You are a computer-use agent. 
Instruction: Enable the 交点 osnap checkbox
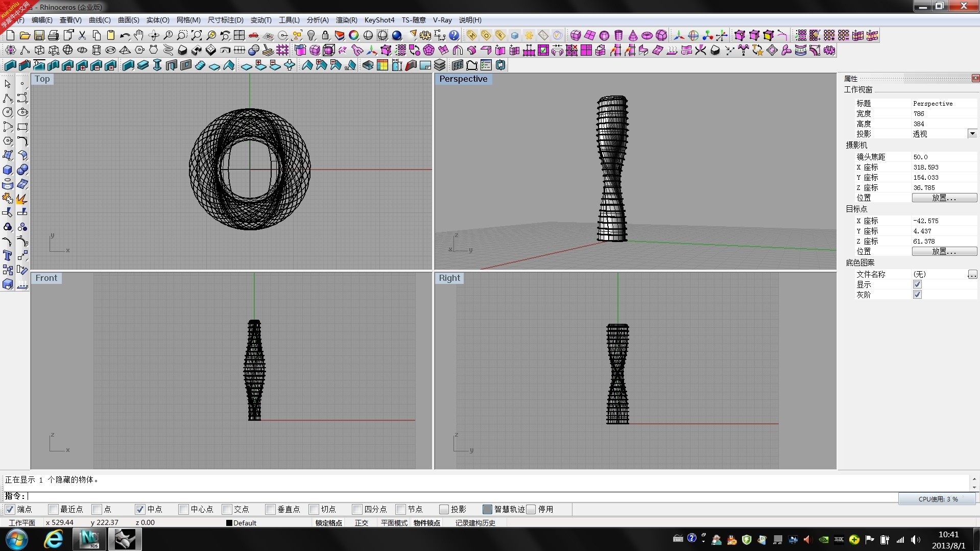point(227,509)
